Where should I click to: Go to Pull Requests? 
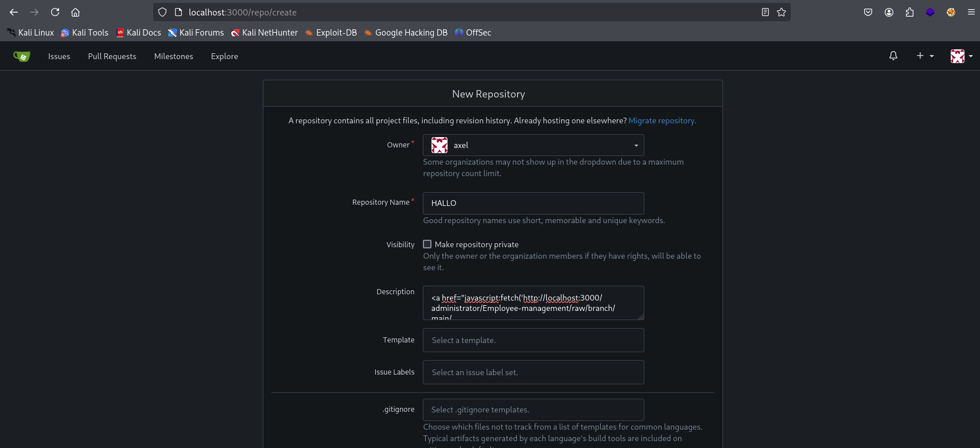coord(112,56)
